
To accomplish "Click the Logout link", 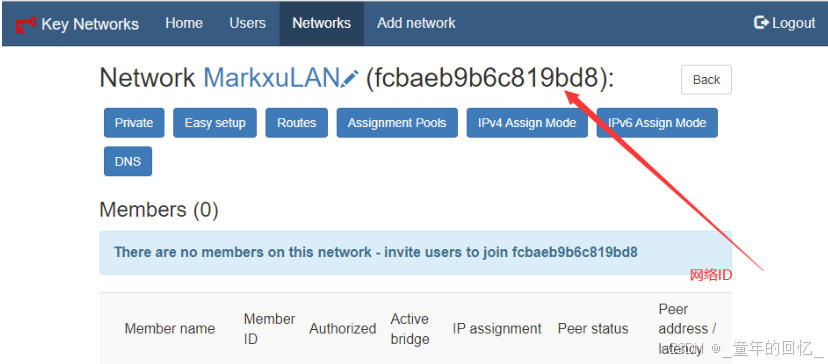I will pos(785,23).
